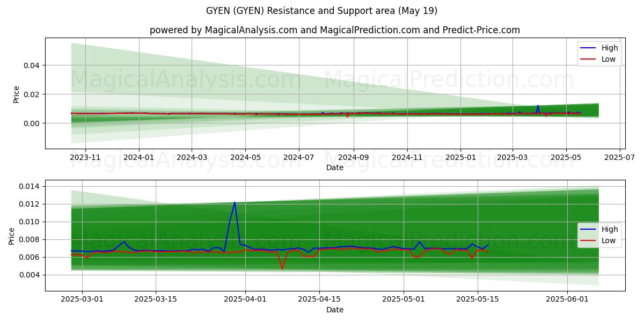Click the 'Date' x-axis label under the lower chart
The width and height of the screenshot is (644, 322).
335,310
